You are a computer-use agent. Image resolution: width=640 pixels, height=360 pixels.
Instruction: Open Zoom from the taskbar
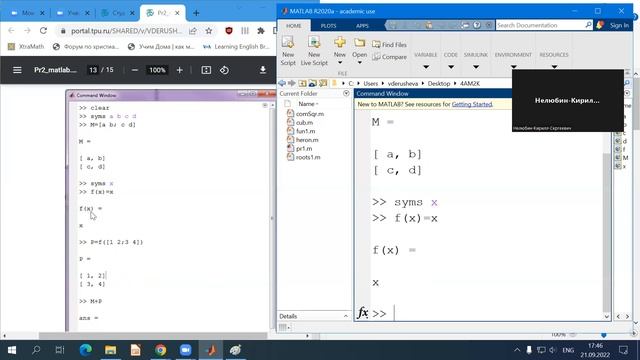click(185, 350)
